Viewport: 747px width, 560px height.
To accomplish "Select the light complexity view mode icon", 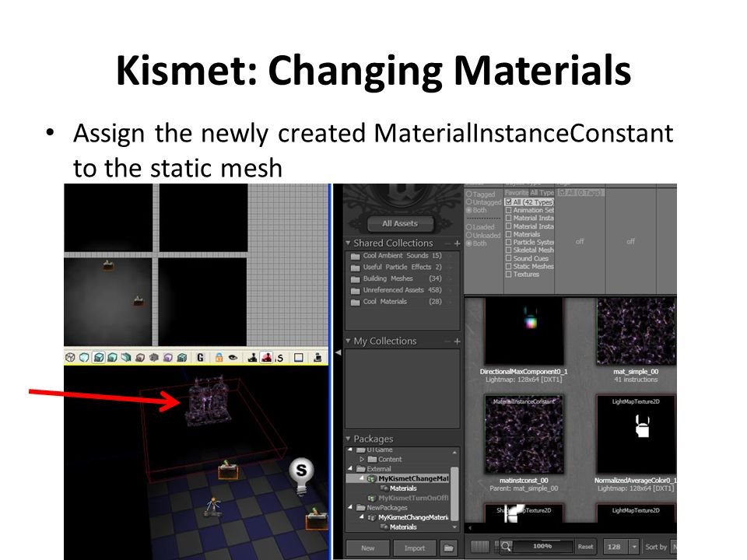I will [139, 357].
